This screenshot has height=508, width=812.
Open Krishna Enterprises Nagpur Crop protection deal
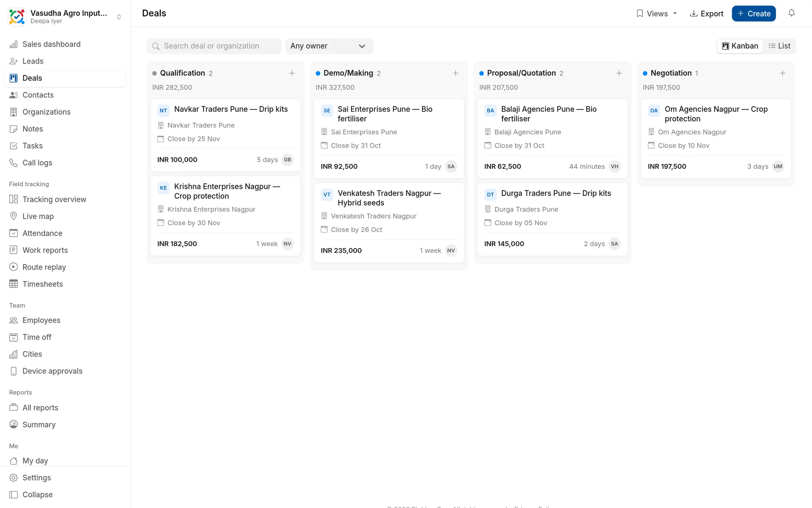tap(225, 216)
